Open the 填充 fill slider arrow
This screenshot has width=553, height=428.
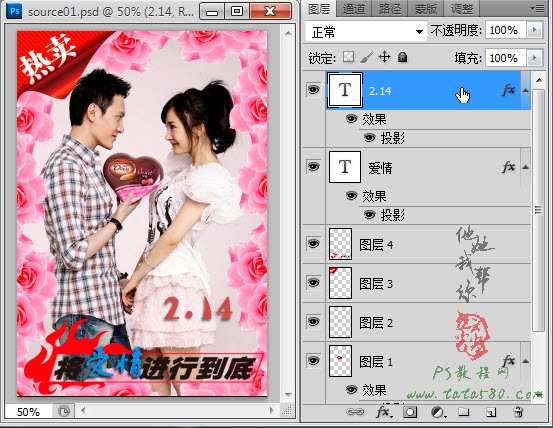click(534, 57)
